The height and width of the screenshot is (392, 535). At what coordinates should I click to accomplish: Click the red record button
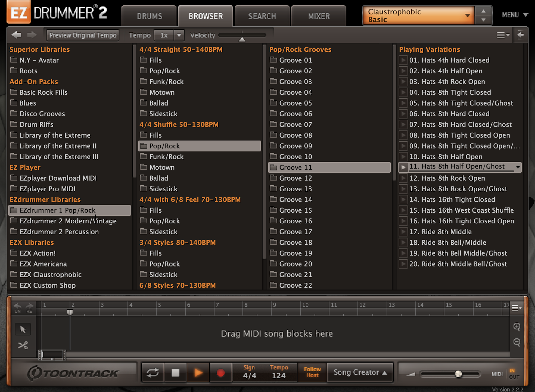pyautogui.click(x=221, y=373)
